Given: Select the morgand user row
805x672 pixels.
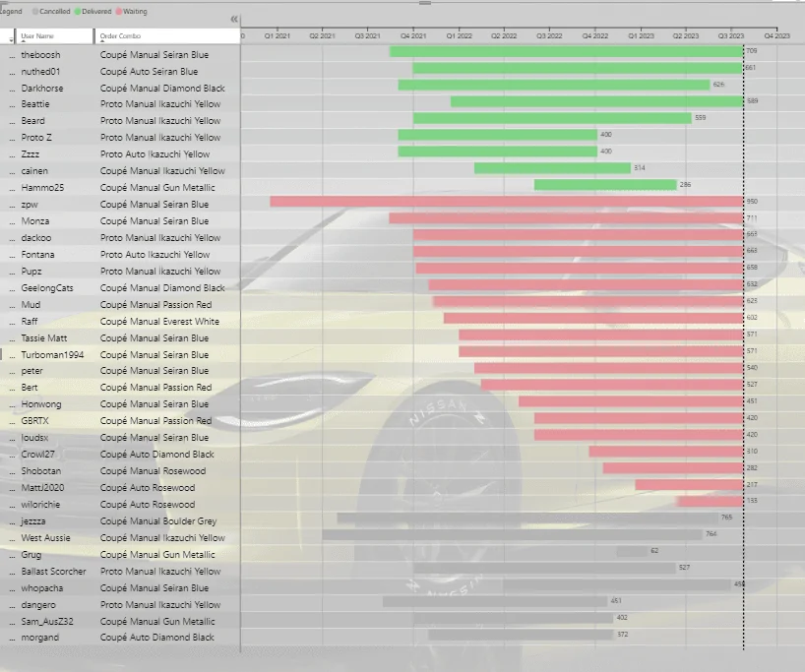Looking at the screenshot, I should [x=40, y=638].
